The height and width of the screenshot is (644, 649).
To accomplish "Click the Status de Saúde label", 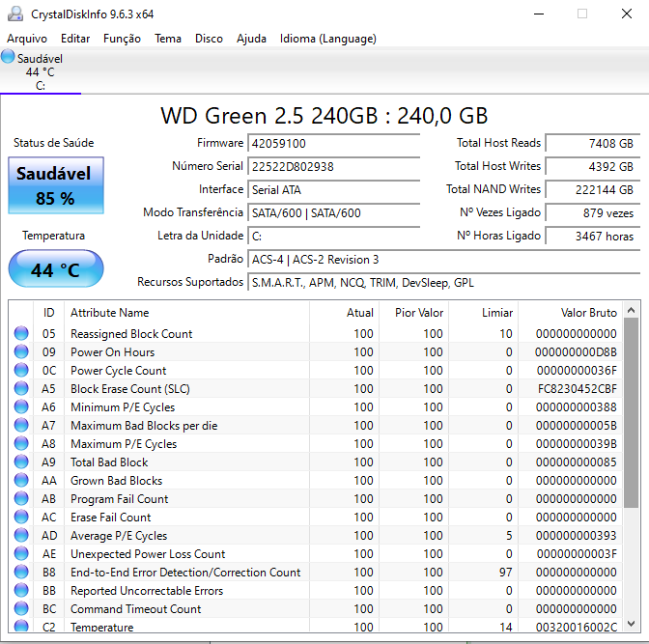I will coord(54,143).
